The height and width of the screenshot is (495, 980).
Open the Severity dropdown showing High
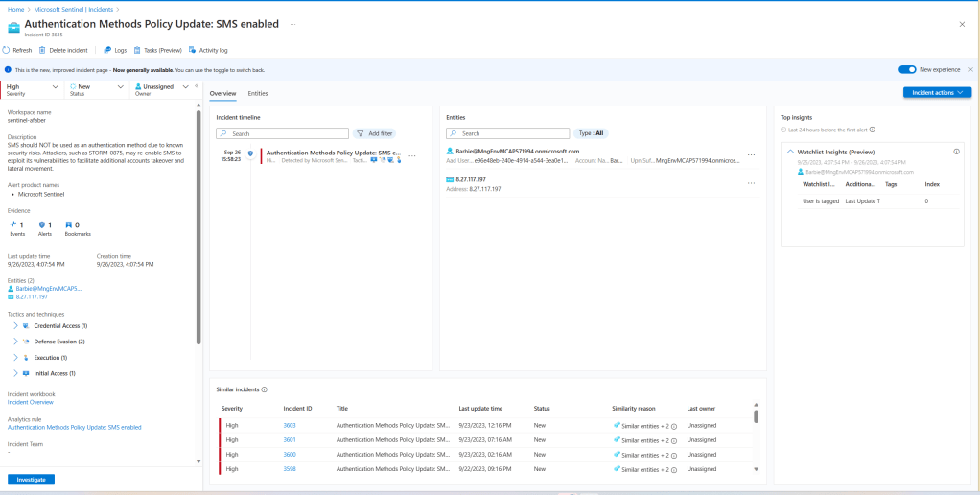[x=32, y=89]
